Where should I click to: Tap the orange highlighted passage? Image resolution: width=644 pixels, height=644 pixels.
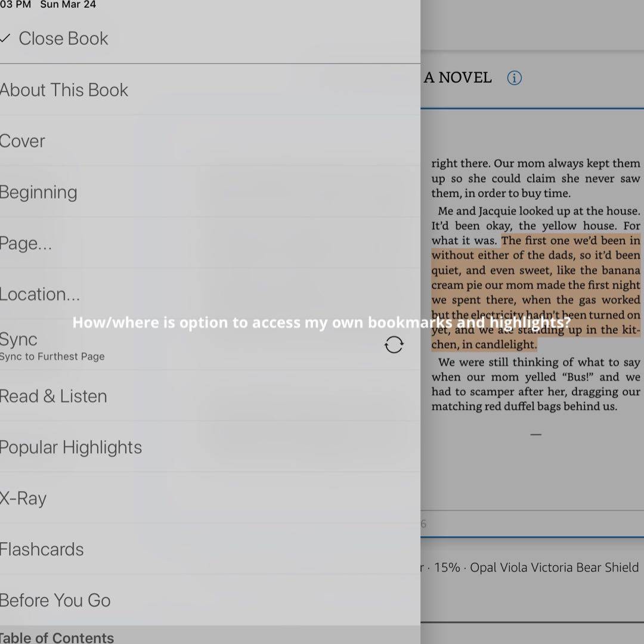(535, 285)
